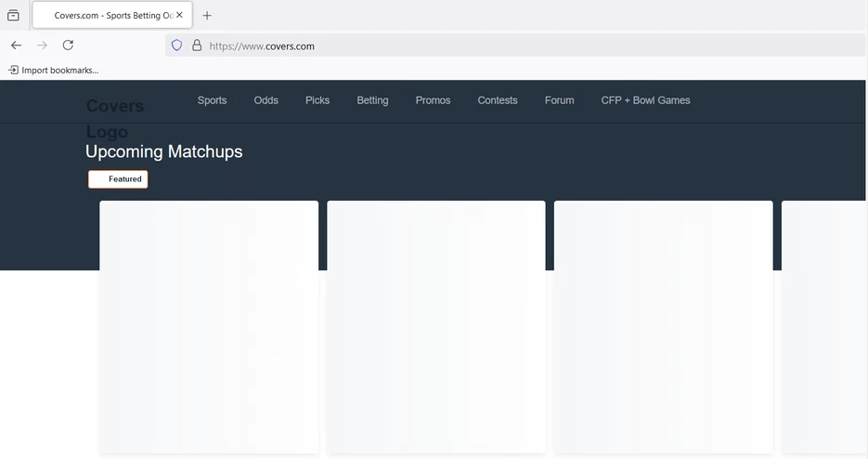Close the Covers.com tab
Viewport: 868px width, 459px height.
179,15
